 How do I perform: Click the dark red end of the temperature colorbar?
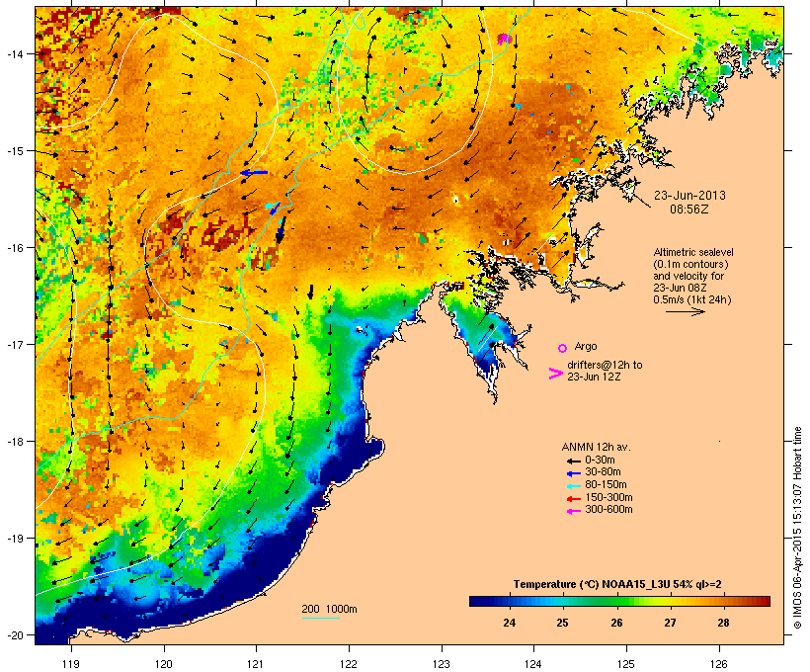pos(764,601)
